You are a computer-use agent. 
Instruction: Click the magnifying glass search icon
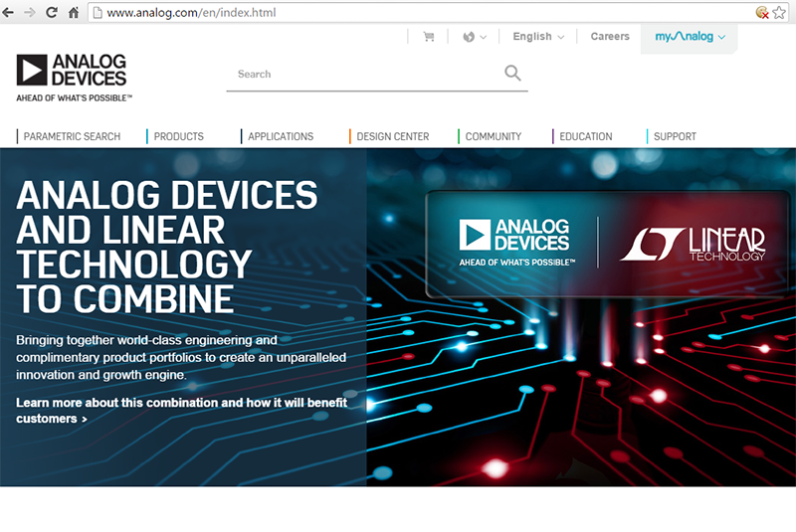[x=512, y=73]
